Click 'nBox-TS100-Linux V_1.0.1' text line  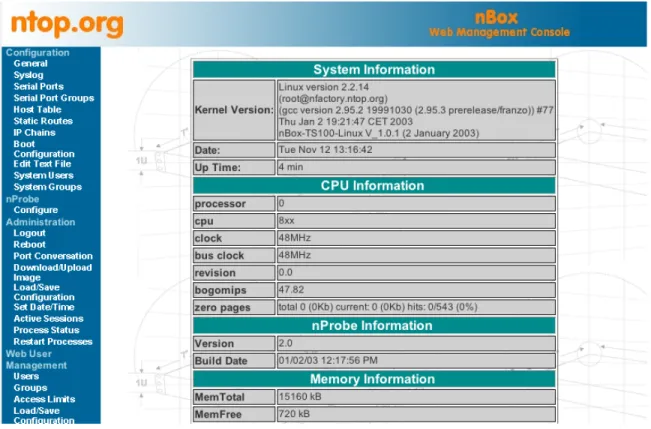point(379,133)
